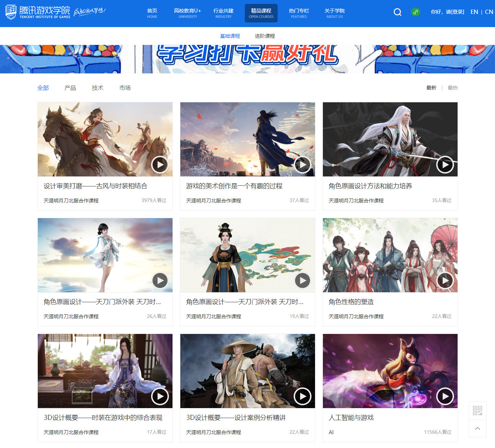
Task: Click thumbnail of woman on horse
Action: click(105, 139)
